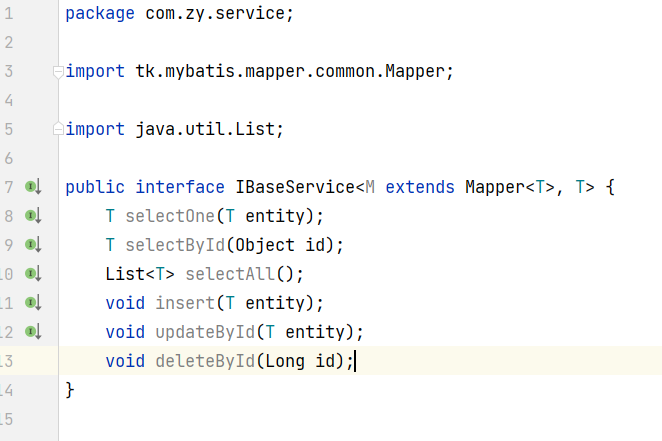662x441 pixels.
Task: Click the IBaseService interface name
Action: coord(294,187)
